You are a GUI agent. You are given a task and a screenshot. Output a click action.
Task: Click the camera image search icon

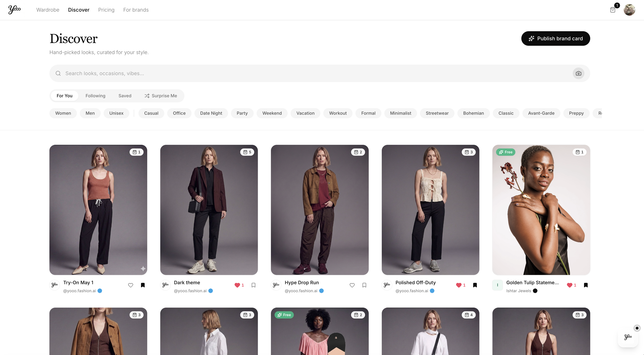coord(578,73)
